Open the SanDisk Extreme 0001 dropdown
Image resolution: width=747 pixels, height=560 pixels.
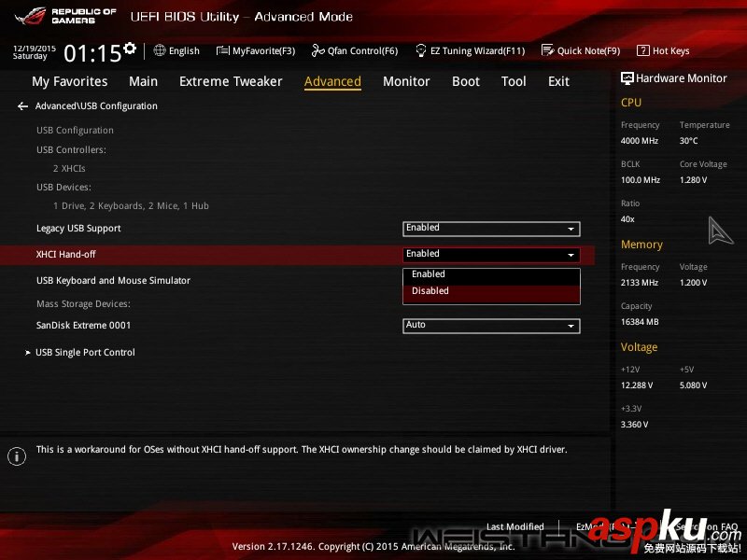coord(491,326)
